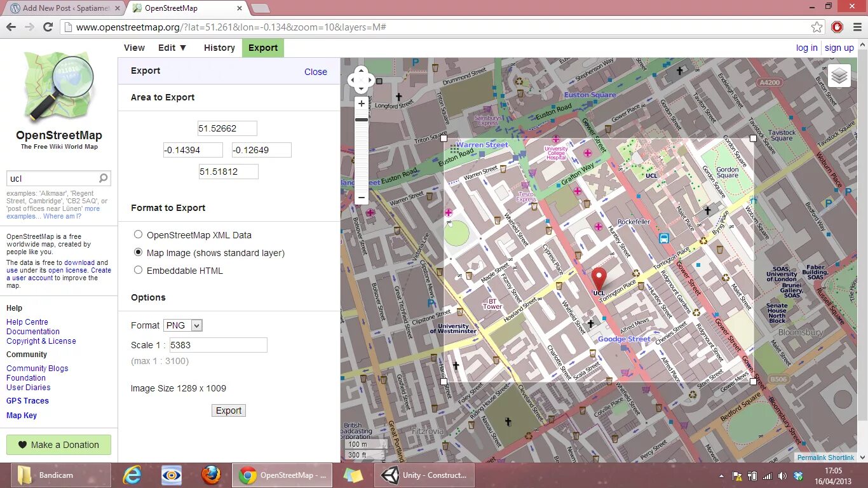868x488 pixels.
Task: Open Bandicam folder from the taskbar
Action: (x=60, y=475)
